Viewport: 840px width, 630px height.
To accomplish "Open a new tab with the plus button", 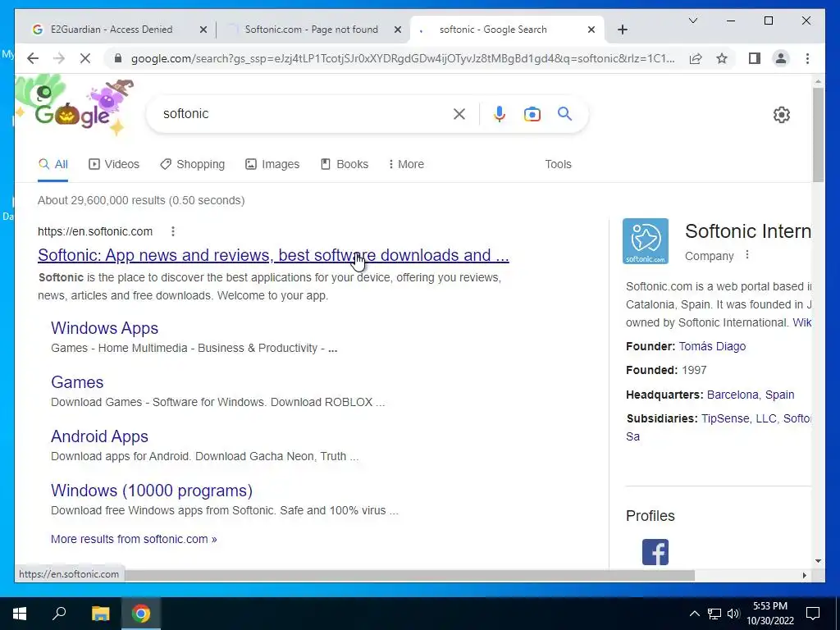I will 622,30.
